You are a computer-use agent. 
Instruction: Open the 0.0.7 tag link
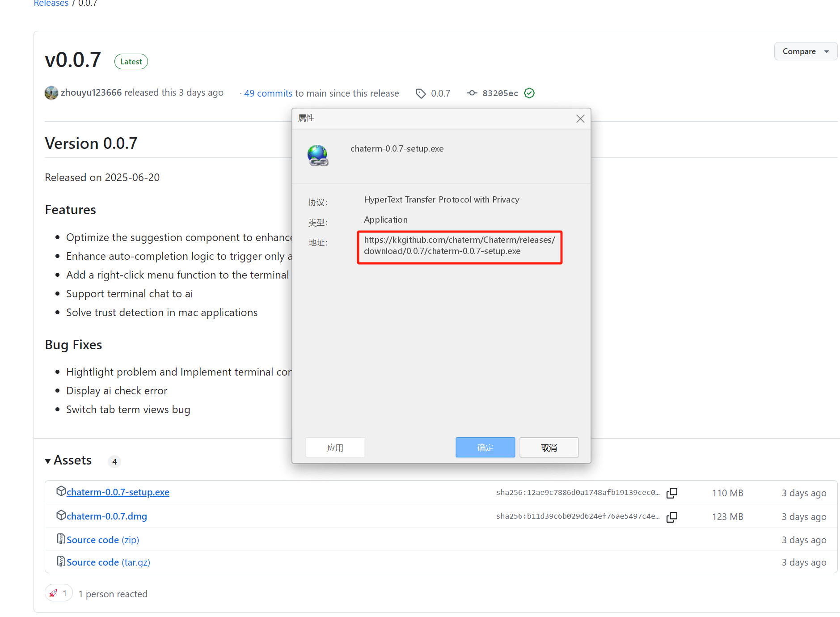[440, 93]
